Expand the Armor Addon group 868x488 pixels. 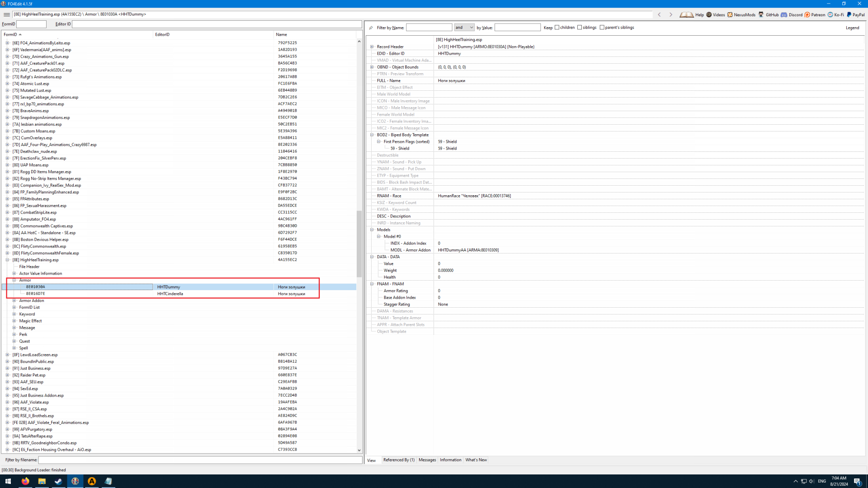pyautogui.click(x=14, y=300)
